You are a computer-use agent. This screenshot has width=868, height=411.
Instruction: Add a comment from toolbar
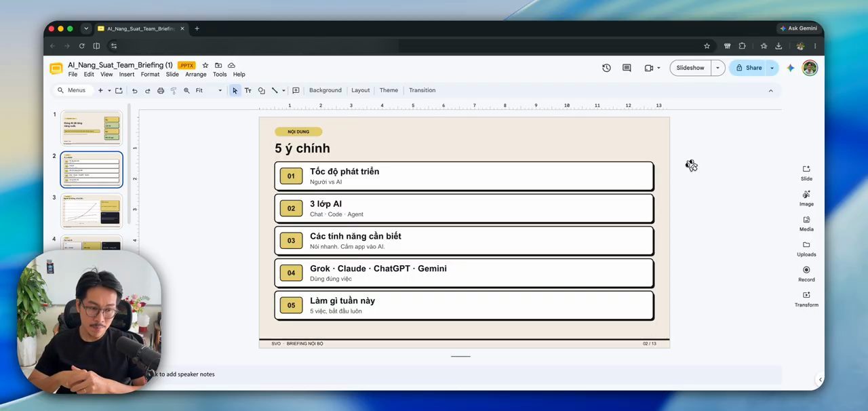click(x=296, y=90)
